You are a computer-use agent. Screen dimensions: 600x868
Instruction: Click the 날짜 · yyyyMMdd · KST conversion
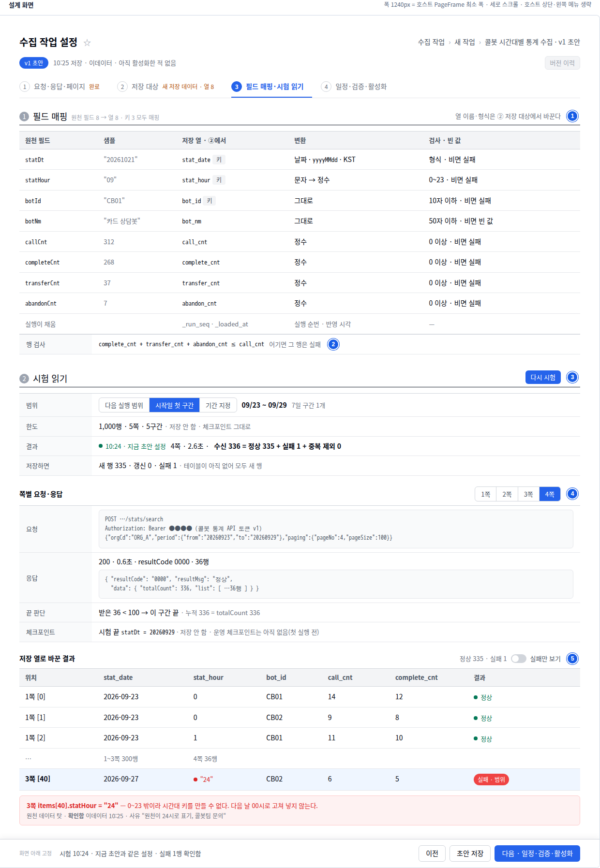pos(325,160)
